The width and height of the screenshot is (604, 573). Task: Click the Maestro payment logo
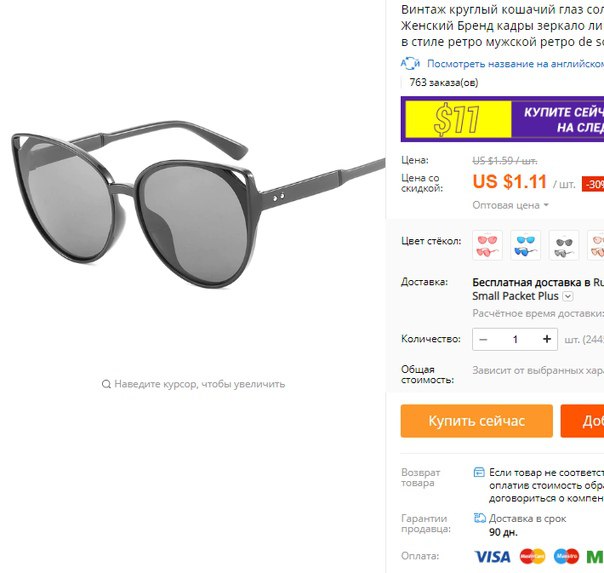point(566,556)
